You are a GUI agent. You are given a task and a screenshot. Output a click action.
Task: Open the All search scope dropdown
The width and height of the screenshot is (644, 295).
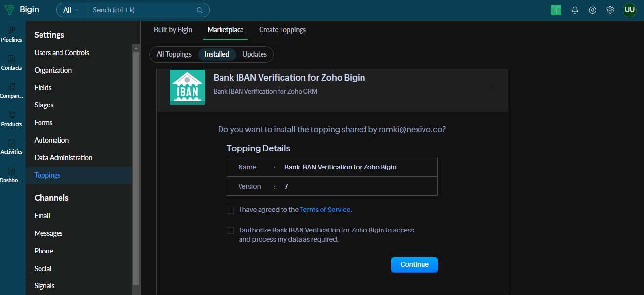point(71,10)
